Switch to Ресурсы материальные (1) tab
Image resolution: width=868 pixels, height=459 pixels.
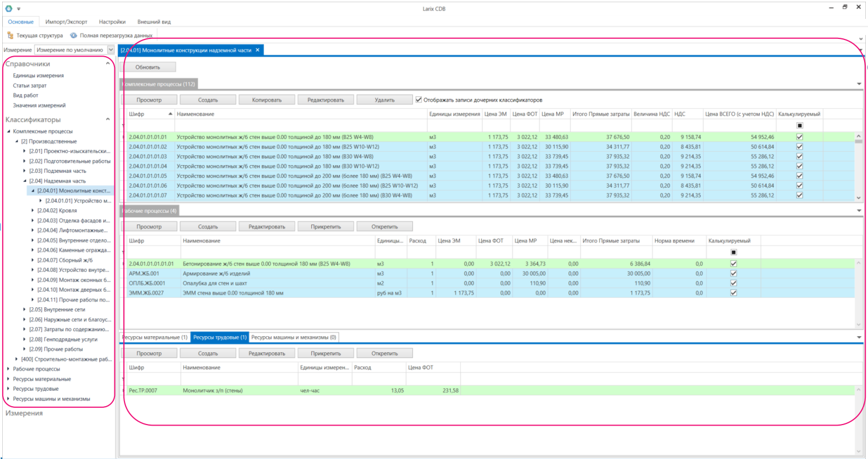[154, 337]
